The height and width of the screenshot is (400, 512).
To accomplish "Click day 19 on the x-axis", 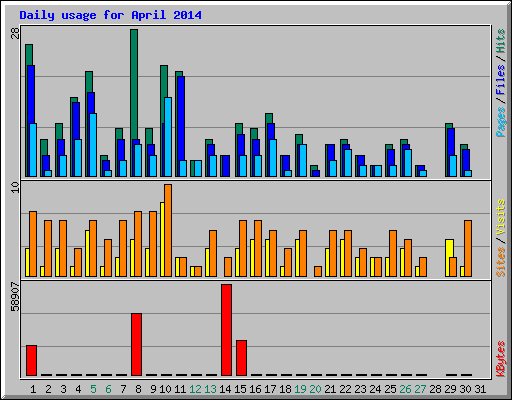I will (x=300, y=389).
